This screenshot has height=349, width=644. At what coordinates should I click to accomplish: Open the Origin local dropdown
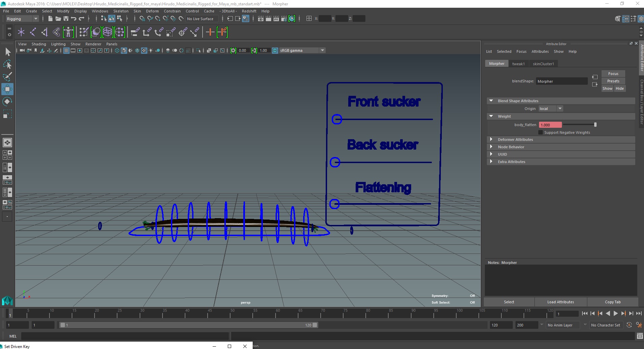tap(551, 109)
